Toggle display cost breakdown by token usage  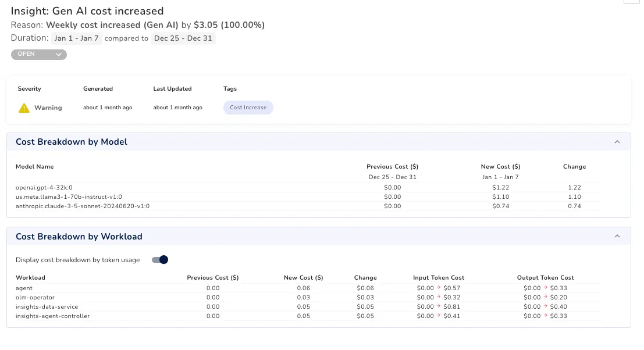pos(160,260)
